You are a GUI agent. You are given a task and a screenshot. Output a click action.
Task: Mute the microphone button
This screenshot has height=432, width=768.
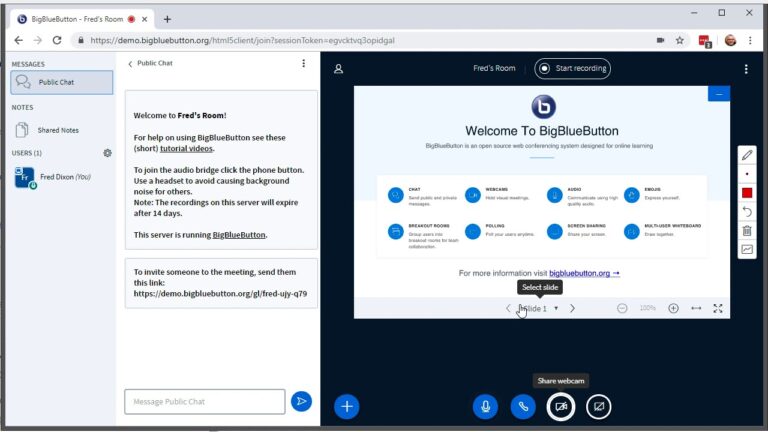tap(485, 407)
